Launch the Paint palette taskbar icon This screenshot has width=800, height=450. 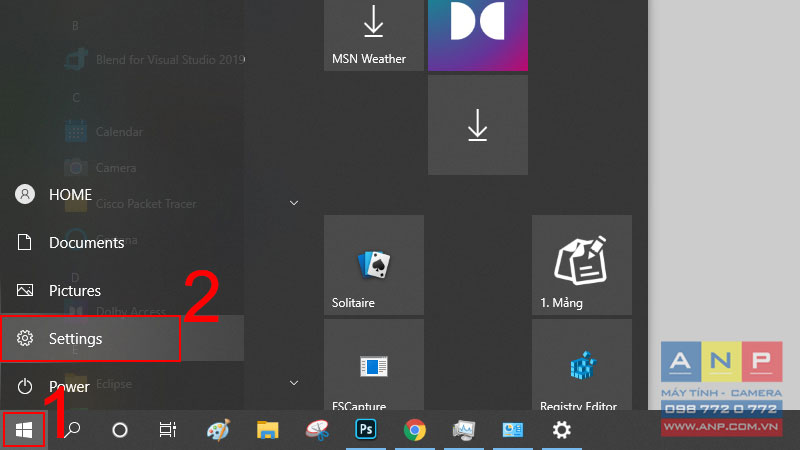coord(218,430)
